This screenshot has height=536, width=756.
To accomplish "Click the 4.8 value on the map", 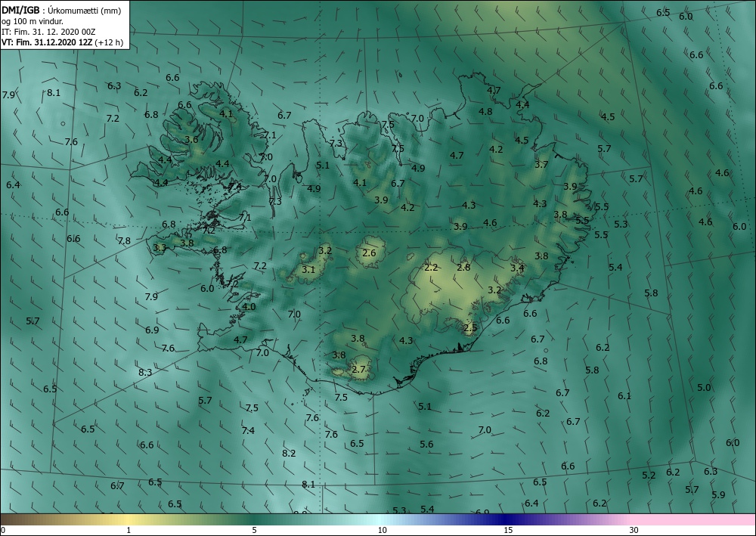I will click(485, 111).
